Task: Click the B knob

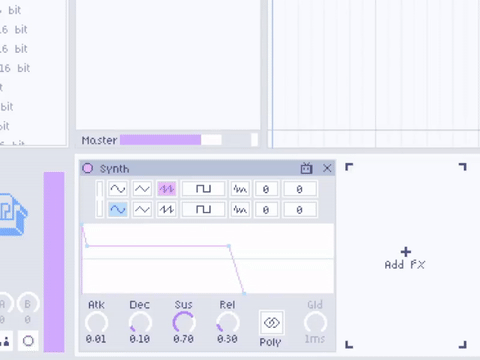Action: click(28, 303)
